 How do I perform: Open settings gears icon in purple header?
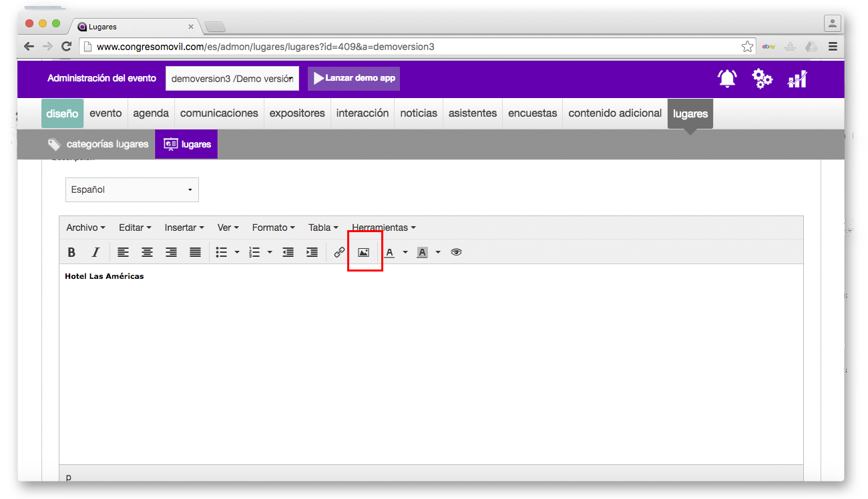762,79
